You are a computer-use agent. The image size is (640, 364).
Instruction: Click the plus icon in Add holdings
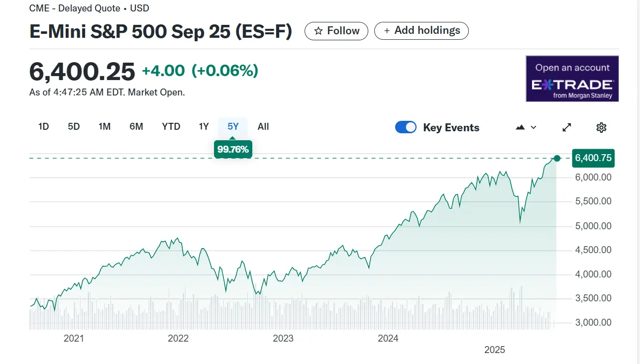pos(387,31)
